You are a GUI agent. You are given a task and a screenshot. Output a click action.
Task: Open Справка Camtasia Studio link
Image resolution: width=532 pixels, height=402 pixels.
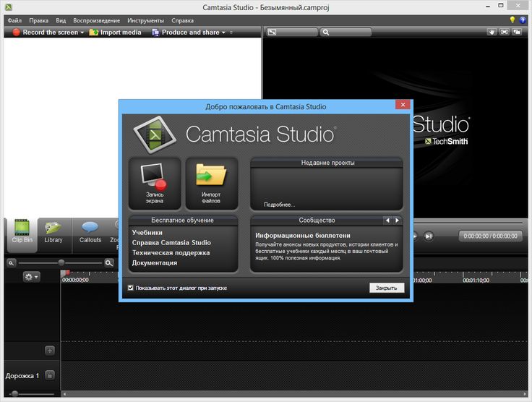pos(171,242)
